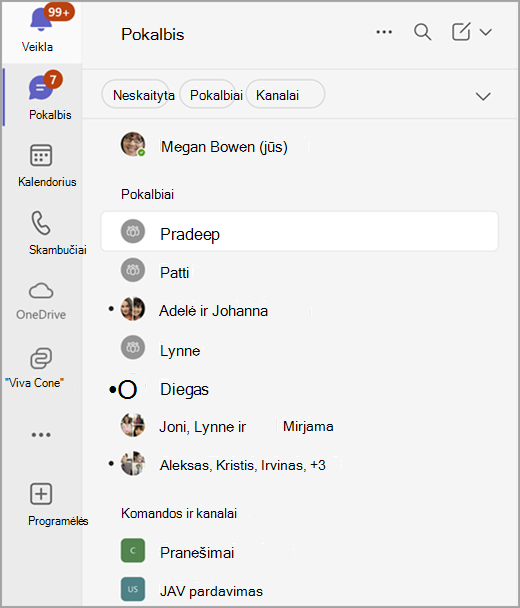Click the search magnifier icon
The image size is (520, 608).
point(422,32)
